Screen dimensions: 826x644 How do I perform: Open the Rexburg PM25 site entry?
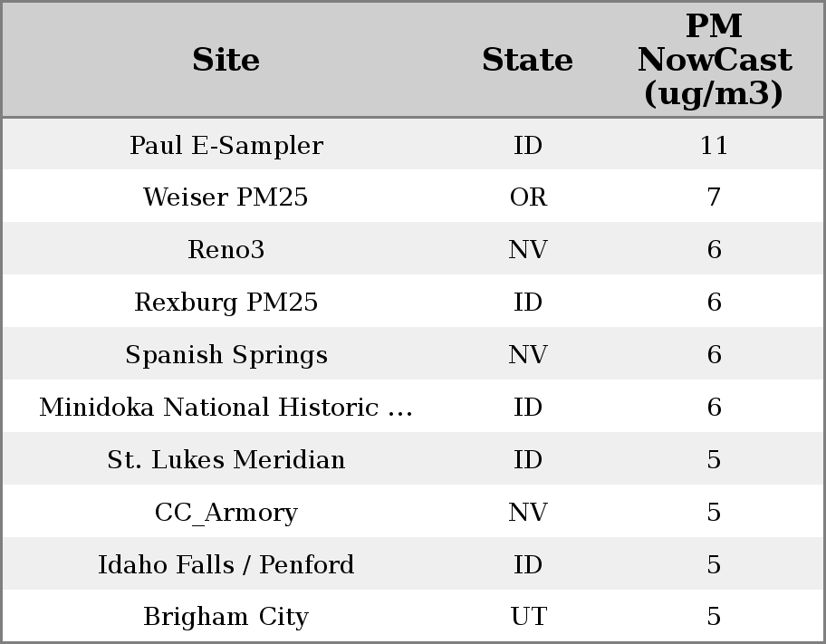tap(226, 303)
